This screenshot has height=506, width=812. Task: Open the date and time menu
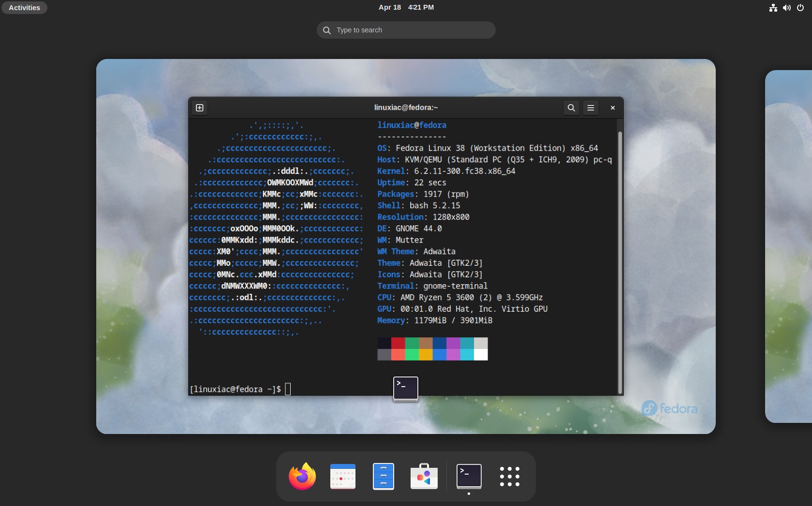[406, 7]
